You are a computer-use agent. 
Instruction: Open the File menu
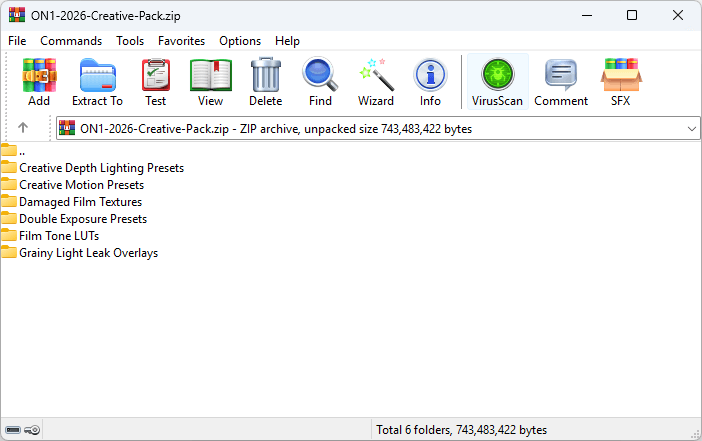pyautogui.click(x=17, y=41)
